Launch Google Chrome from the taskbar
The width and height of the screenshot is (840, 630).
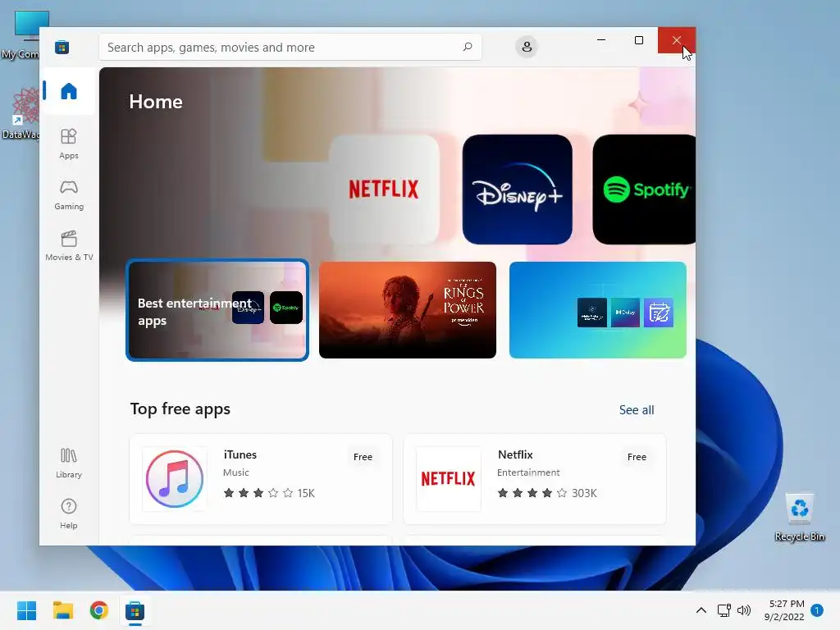99,610
